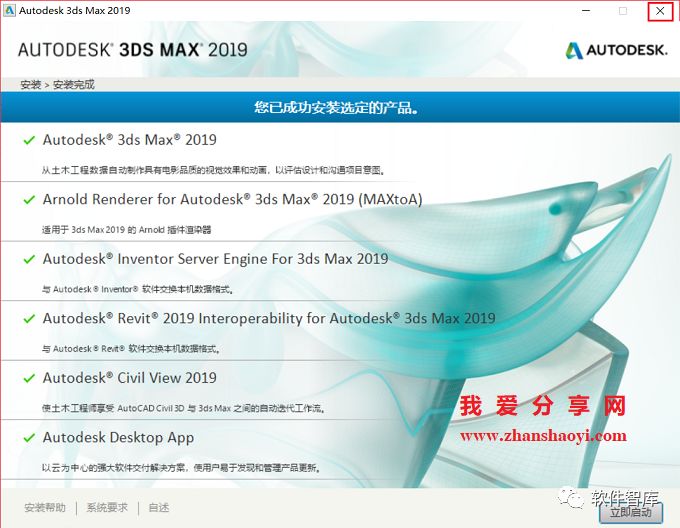Click the 立即启动 launch button
The width and height of the screenshot is (680, 528).
point(631,512)
